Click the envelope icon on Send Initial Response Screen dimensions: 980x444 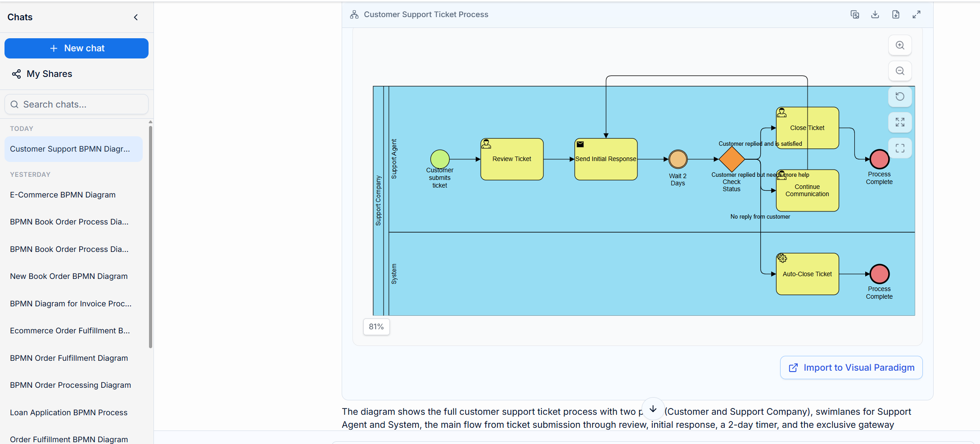pyautogui.click(x=580, y=144)
